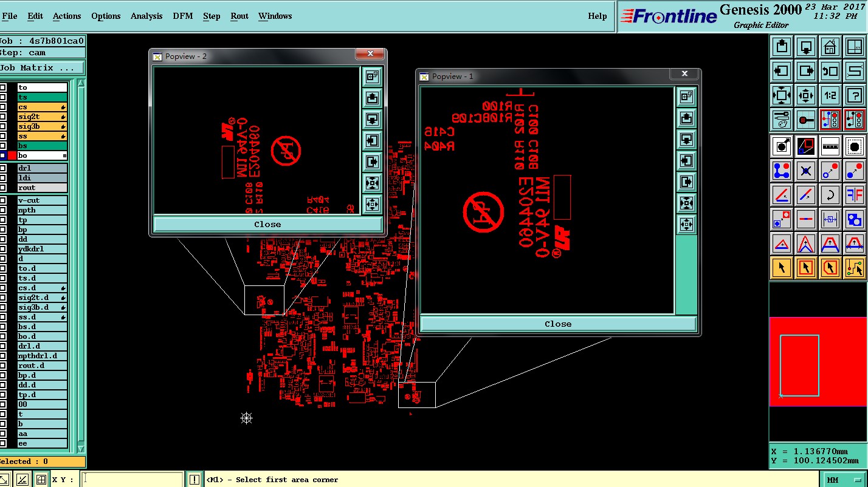Click the X intersection snap icon
868x487 pixels.
click(x=805, y=171)
